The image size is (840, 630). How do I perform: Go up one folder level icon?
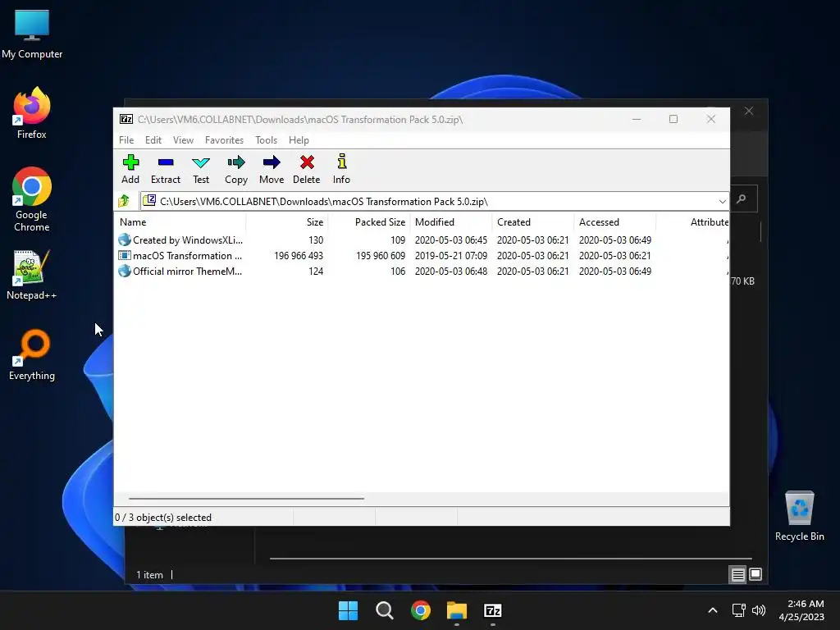click(125, 201)
